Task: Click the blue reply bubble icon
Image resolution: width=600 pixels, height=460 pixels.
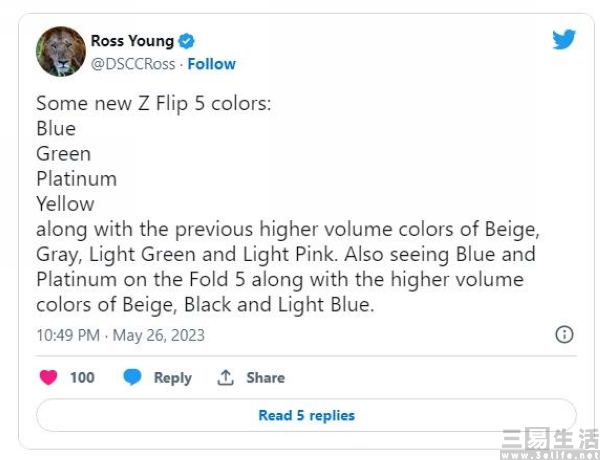Action: (x=132, y=377)
